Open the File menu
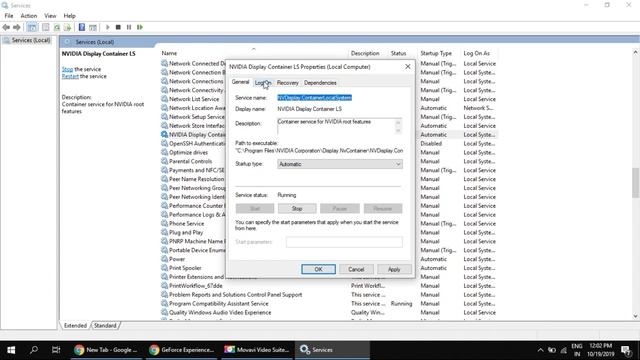 tap(9, 16)
